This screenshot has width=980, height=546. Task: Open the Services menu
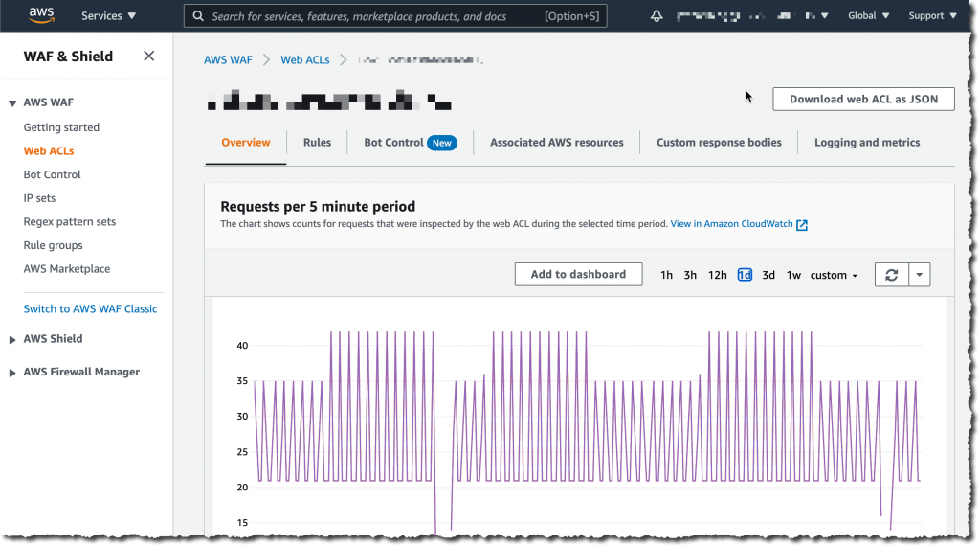[x=108, y=16]
